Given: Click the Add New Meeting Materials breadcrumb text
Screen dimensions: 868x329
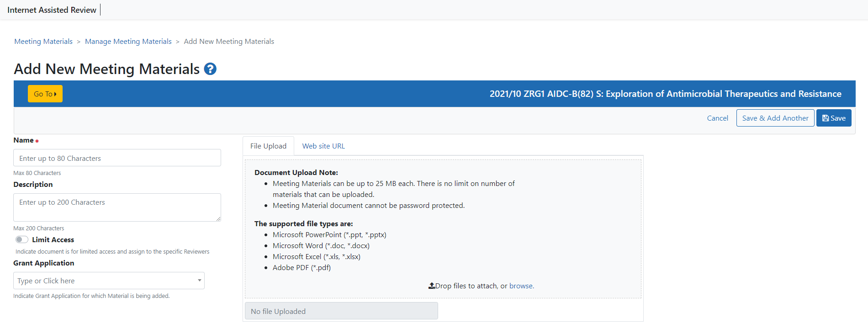Looking at the screenshot, I should click(229, 41).
